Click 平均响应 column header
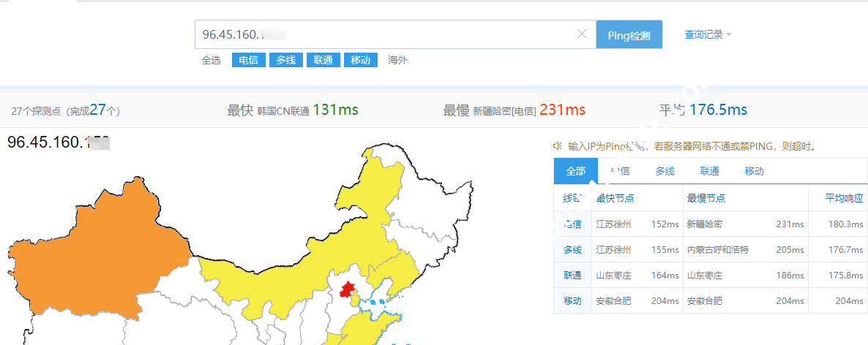The width and height of the screenshot is (868, 345). coord(844,198)
